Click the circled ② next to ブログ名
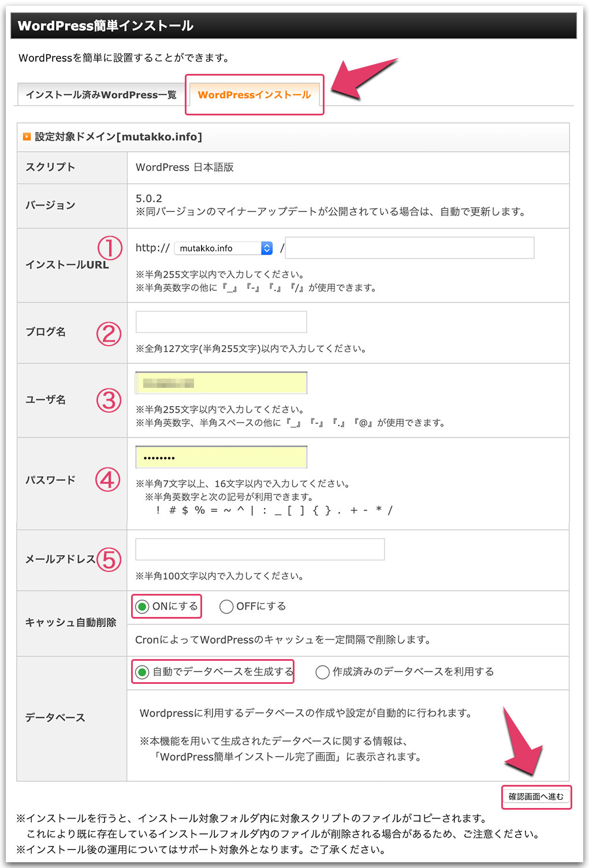This screenshot has height=868, width=589. click(107, 333)
